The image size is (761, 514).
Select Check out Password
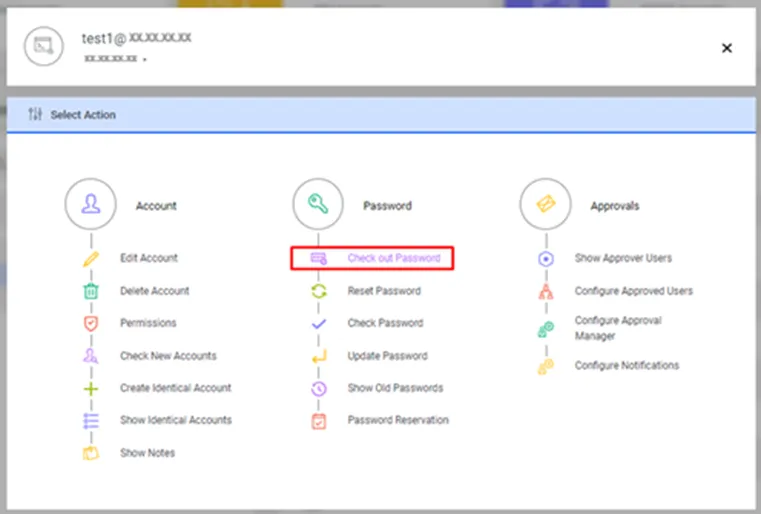coord(394,258)
